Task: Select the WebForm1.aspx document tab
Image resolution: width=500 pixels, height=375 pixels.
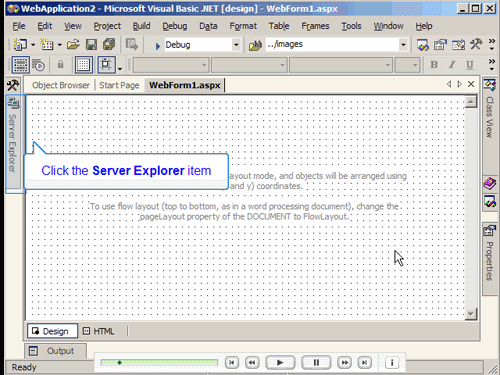Action: pos(185,85)
